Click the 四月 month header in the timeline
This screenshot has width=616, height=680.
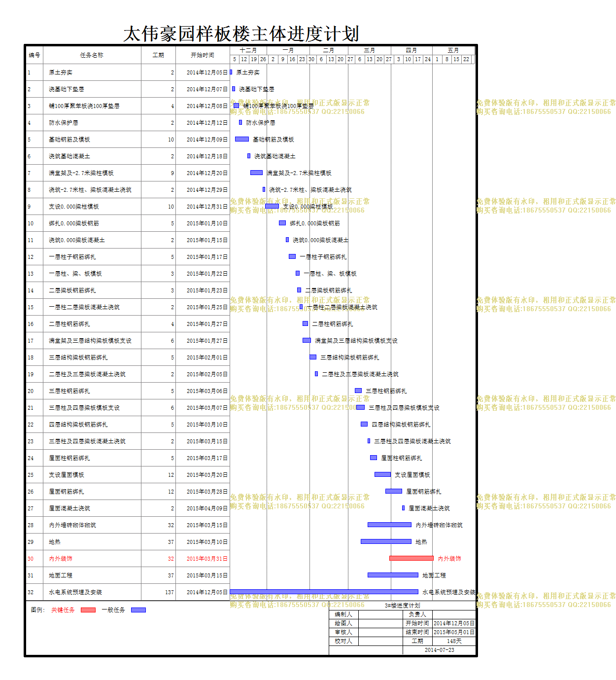point(411,50)
